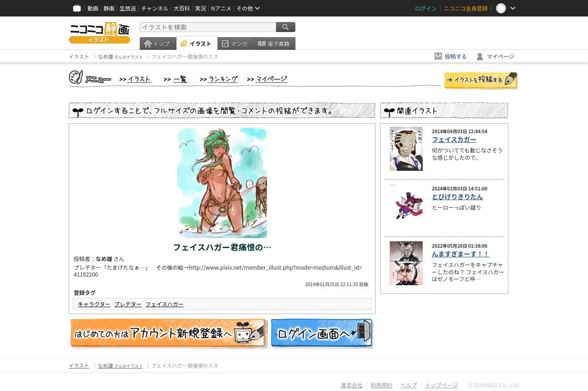588x391 pixels.
Task: Open the とびげりきりたん title link
Action: pos(457,196)
